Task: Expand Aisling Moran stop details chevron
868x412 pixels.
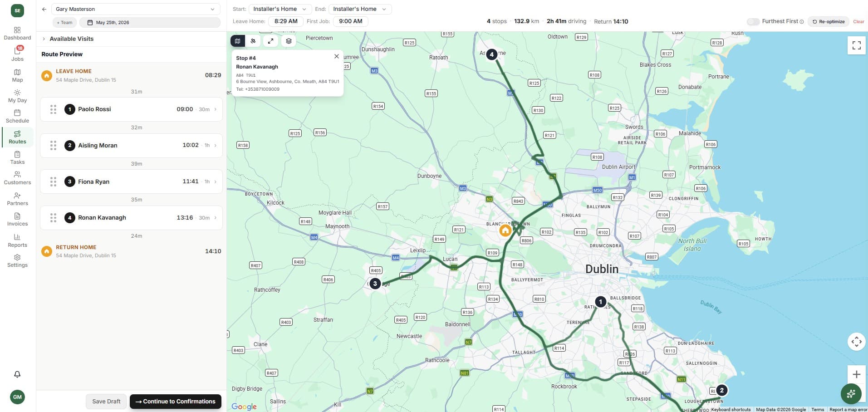Action: [215, 145]
